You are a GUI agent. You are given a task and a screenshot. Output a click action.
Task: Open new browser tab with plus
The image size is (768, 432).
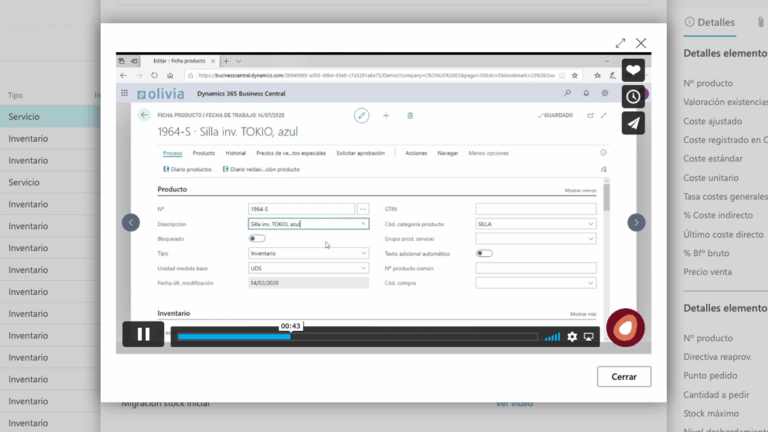point(226,61)
